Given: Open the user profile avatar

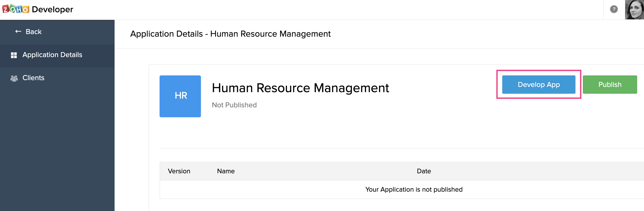Looking at the screenshot, I should coord(634,10).
